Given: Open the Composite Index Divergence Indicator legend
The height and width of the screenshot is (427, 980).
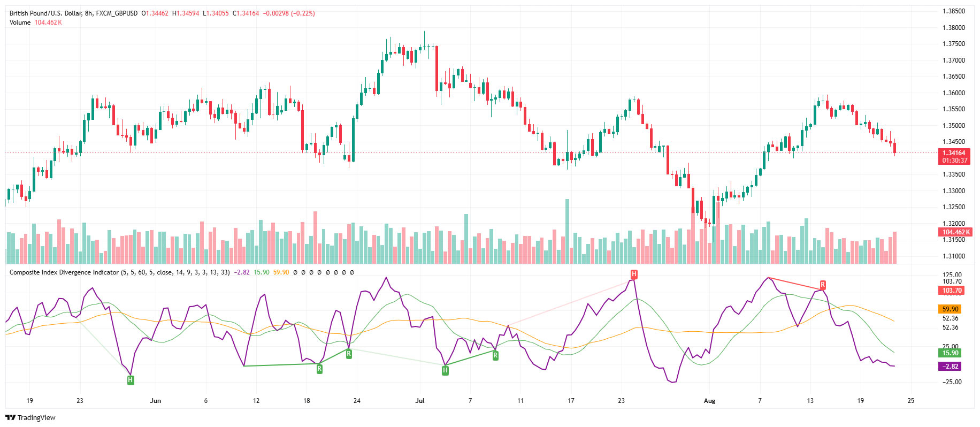Looking at the screenshot, I should [64, 272].
